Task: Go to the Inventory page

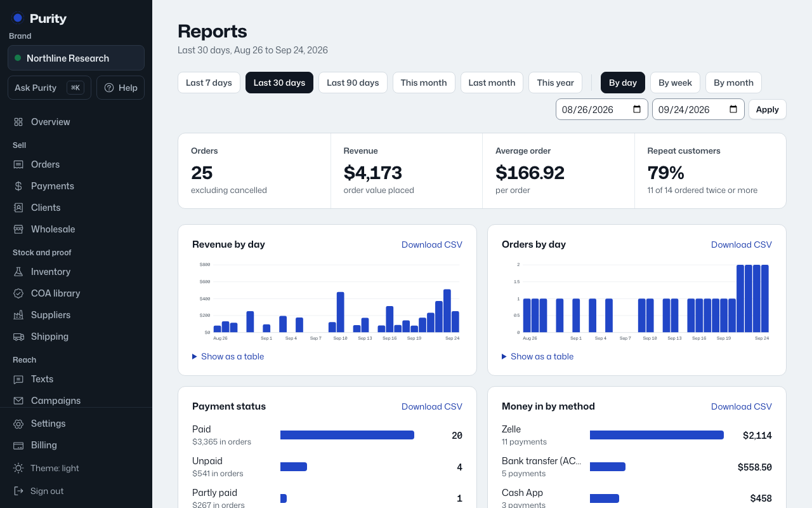Action: click(76, 272)
